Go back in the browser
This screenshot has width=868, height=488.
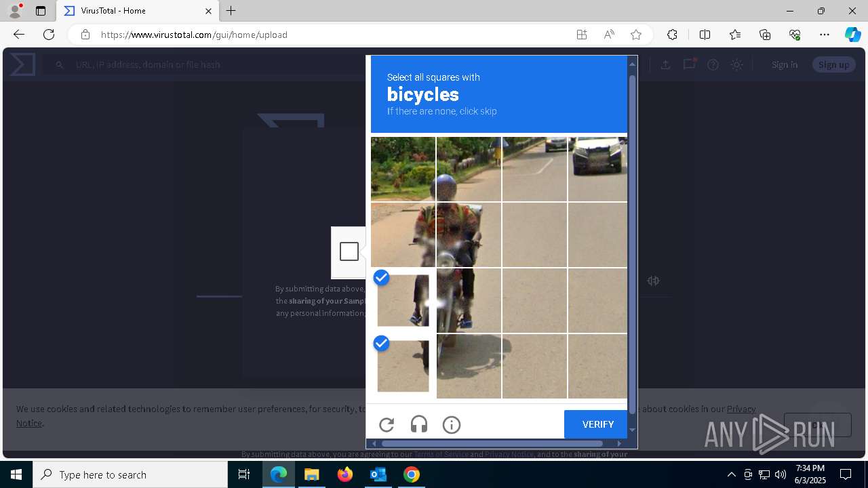pos(19,35)
